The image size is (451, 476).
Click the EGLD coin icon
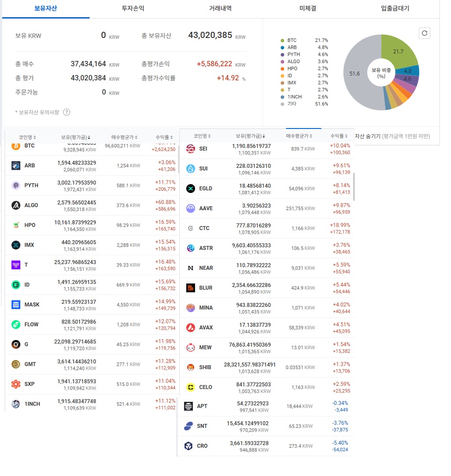click(x=191, y=189)
